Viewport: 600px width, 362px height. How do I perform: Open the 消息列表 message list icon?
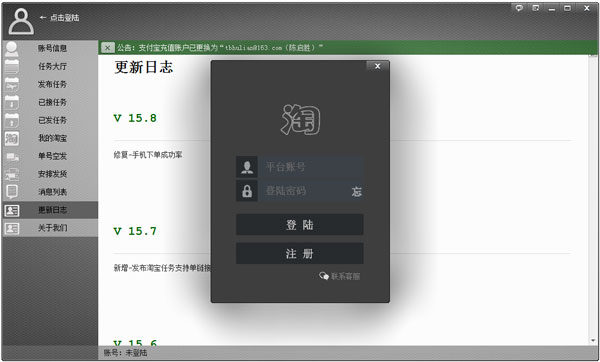12,192
